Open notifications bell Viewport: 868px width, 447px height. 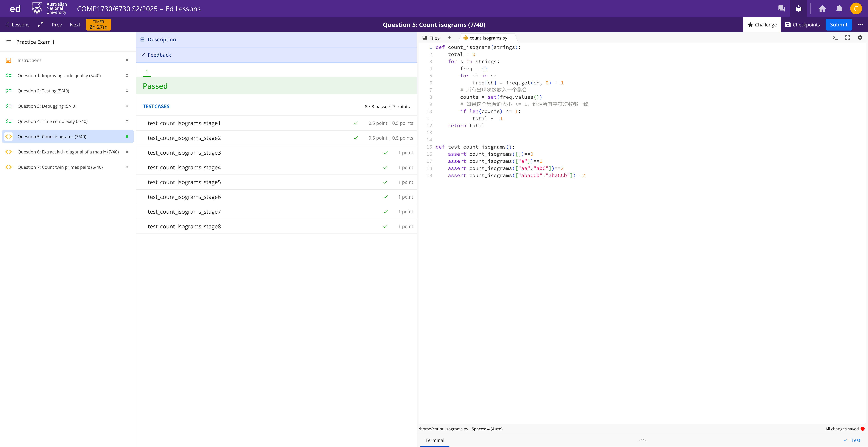pos(839,8)
